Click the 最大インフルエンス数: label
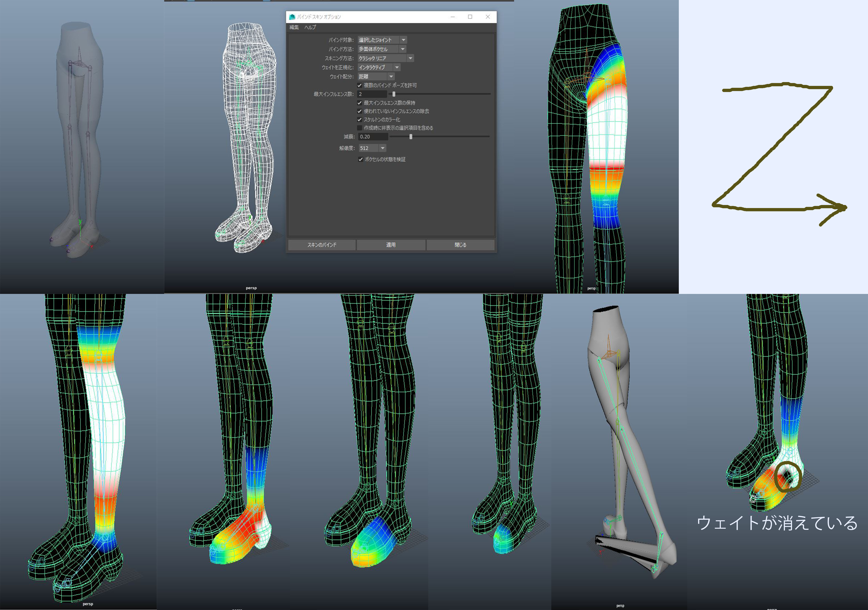The image size is (868, 610). tap(334, 94)
